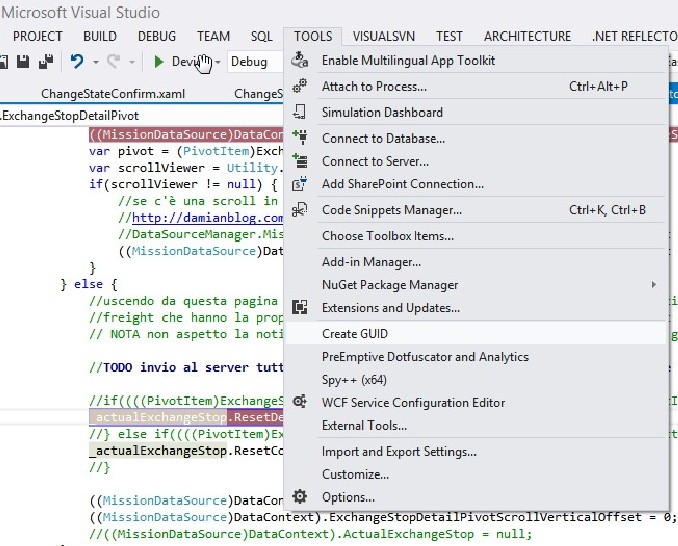The width and height of the screenshot is (678, 546).
Task: Choose External Tools menu entry
Action: (364, 426)
